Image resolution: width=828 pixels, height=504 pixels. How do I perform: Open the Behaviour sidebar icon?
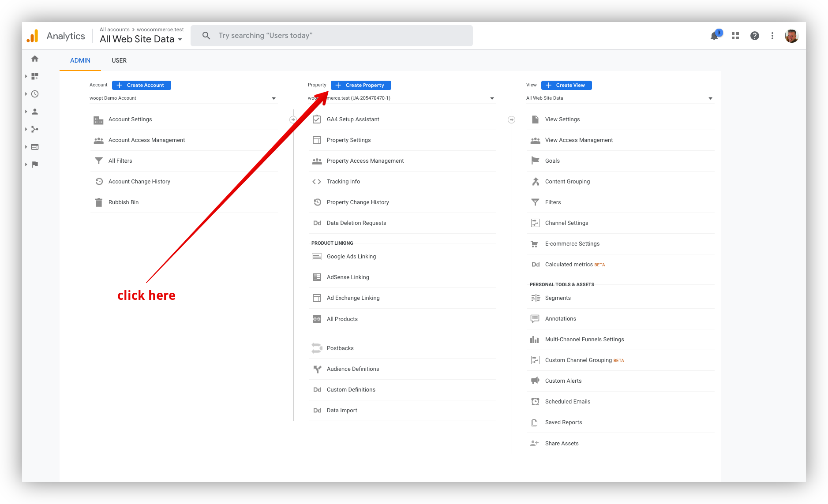pos(35,147)
